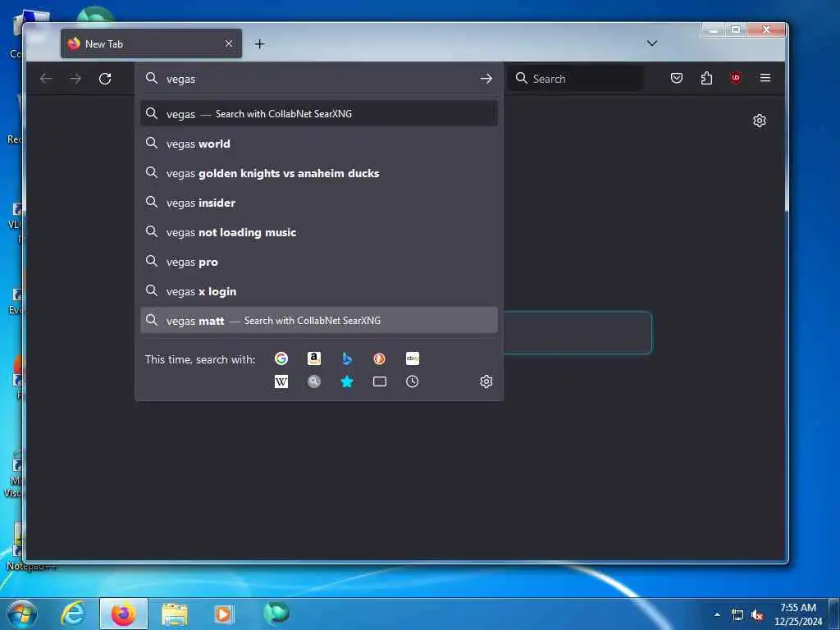Reload the current page

pyautogui.click(x=105, y=79)
